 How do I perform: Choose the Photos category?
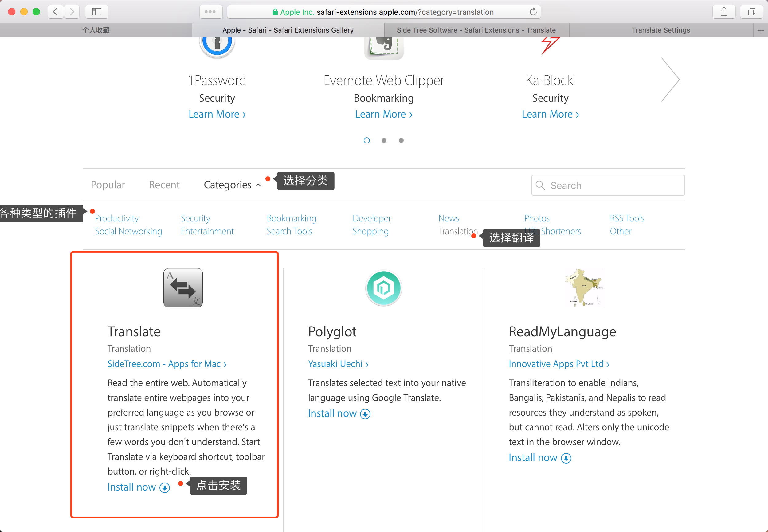click(537, 218)
